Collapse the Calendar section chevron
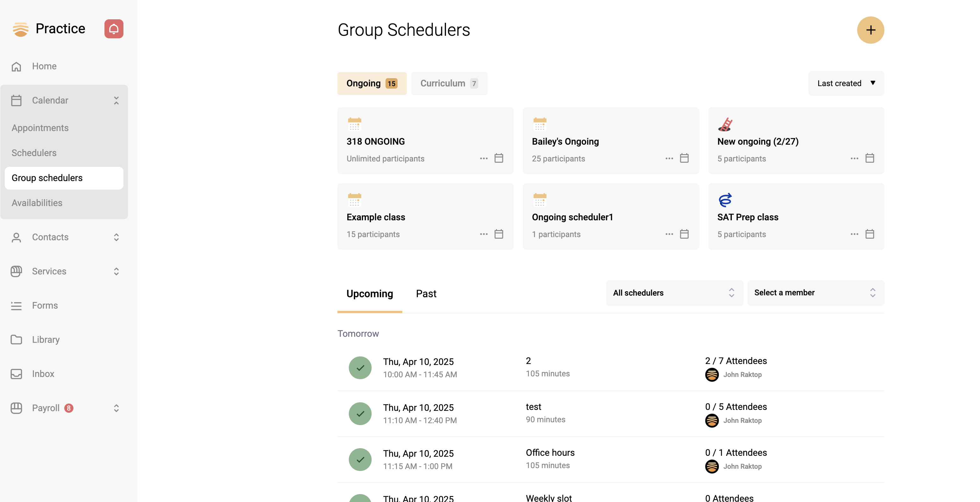The width and height of the screenshot is (980, 502). pyautogui.click(x=116, y=100)
